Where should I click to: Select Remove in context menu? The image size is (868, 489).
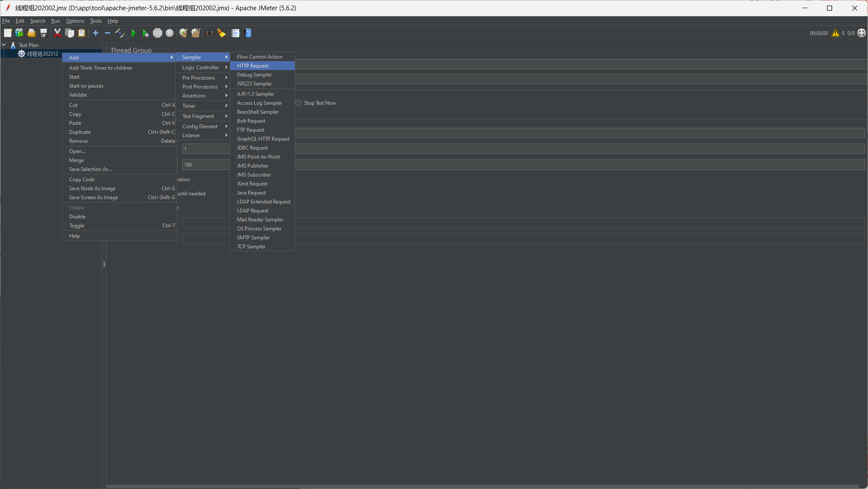[119, 141]
